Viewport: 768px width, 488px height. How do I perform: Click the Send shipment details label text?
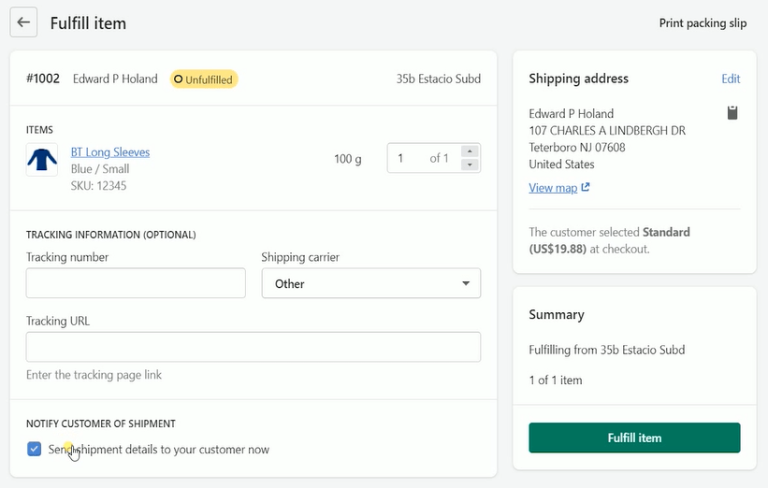pos(160,450)
